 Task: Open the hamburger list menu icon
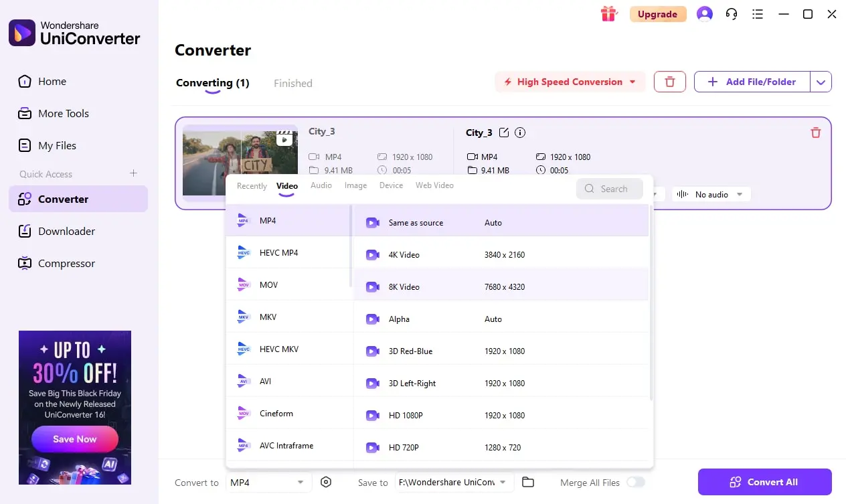coord(758,14)
